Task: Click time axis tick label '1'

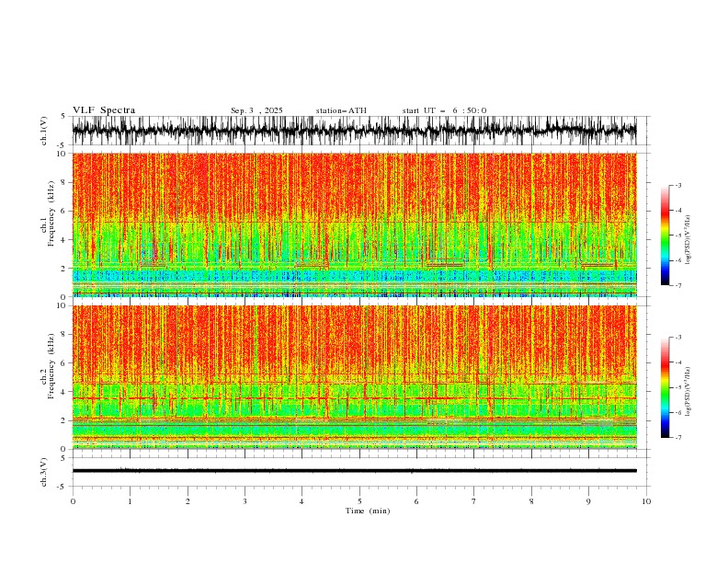Action: pos(130,501)
